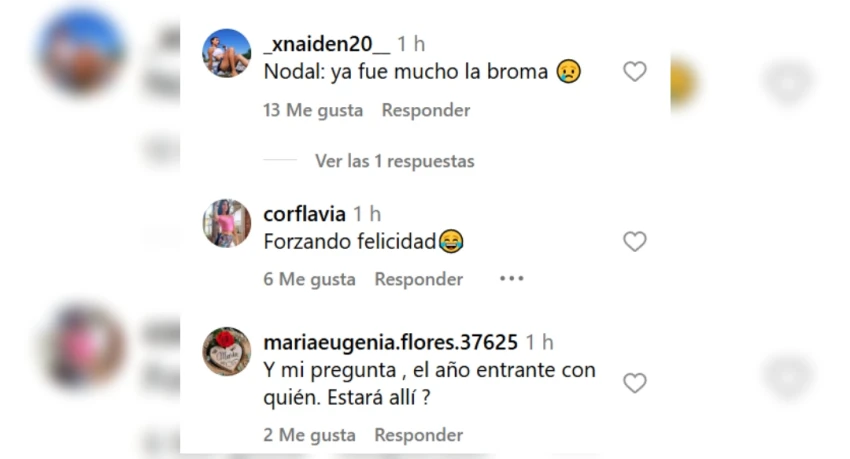Reply to the "Nodal: ya fue mucho la broma" comment
This screenshot has width=850, height=459.
426,110
